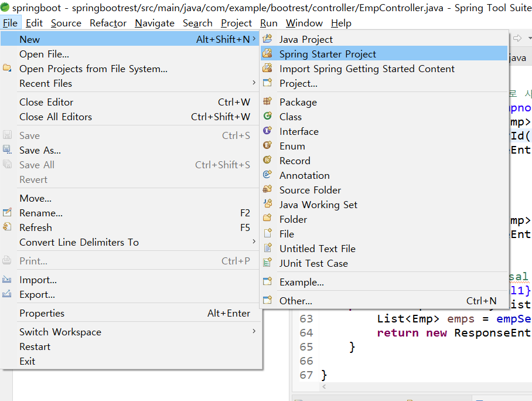
Task: Select Java Project entry
Action: coord(384,39)
